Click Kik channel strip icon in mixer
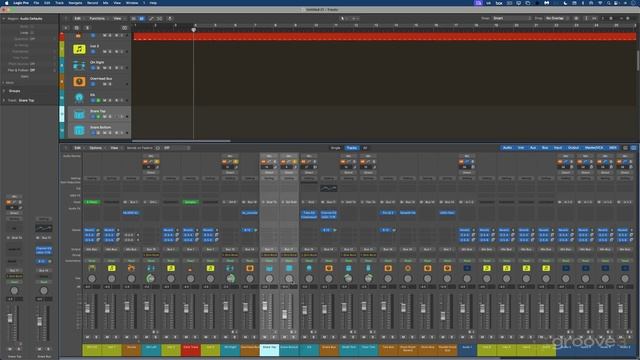The height and width of the screenshot is (360, 640). click(x=309, y=268)
